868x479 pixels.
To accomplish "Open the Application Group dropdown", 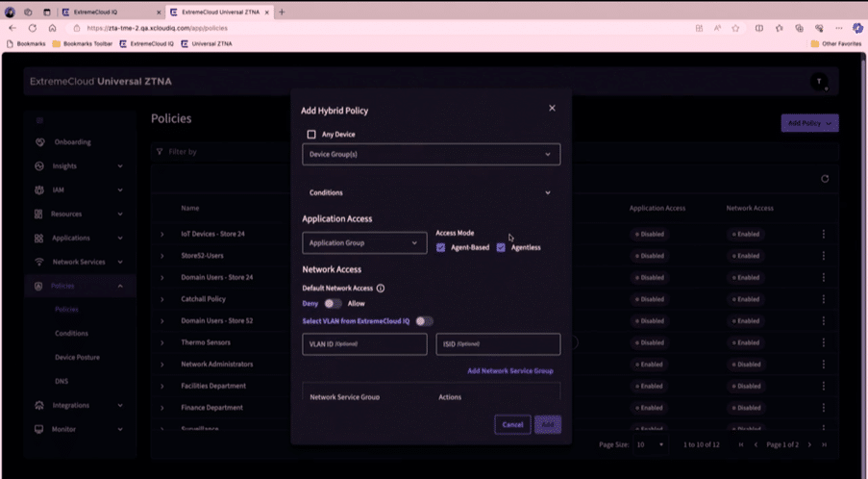I will click(x=364, y=243).
